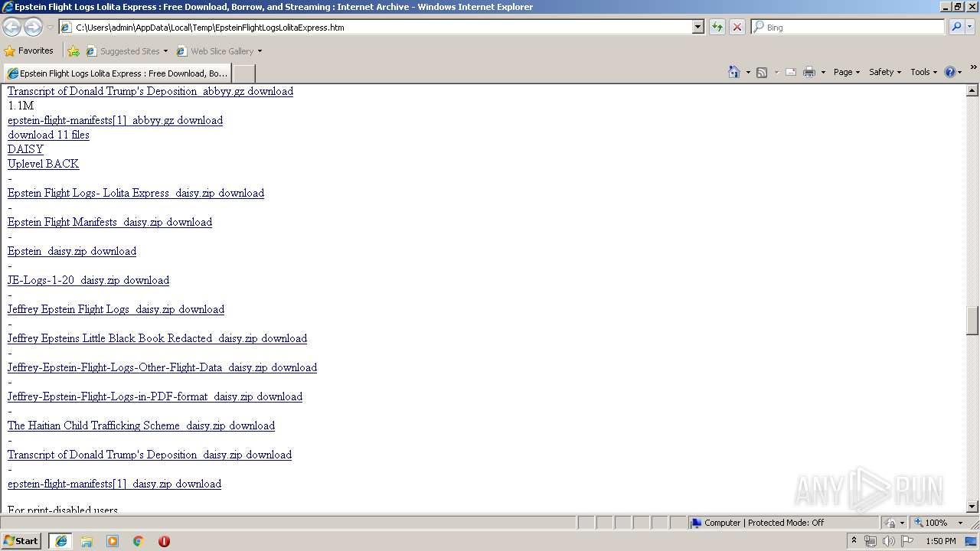Open Windows Explorer folder in taskbar

pos(87,541)
